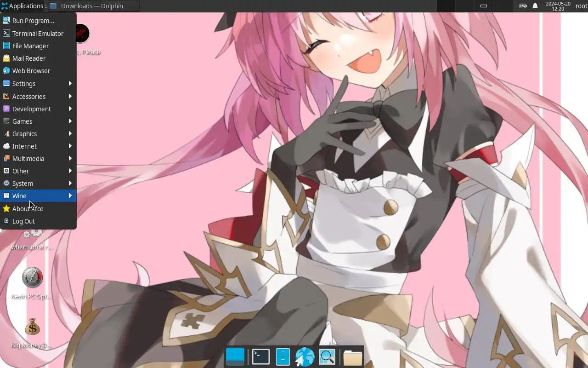Launch web browser globe icon in the dock
The width and height of the screenshot is (588, 368).
point(305,357)
